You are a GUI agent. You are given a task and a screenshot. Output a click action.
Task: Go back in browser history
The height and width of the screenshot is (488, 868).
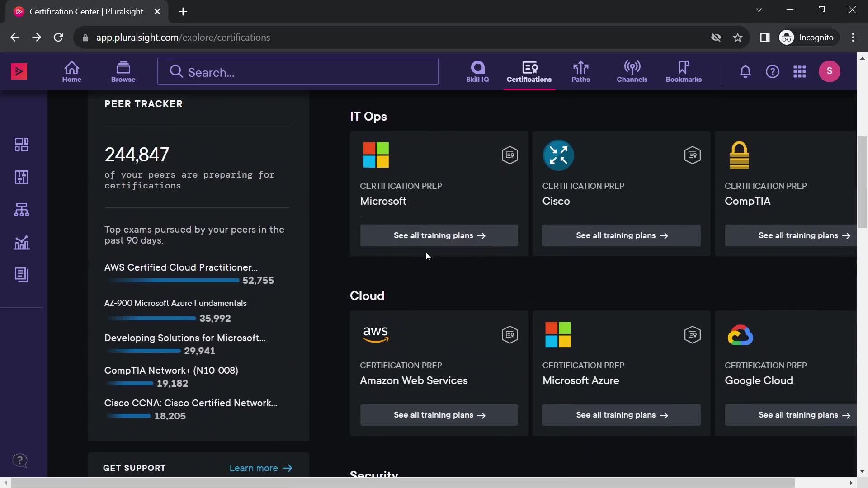pyautogui.click(x=15, y=38)
